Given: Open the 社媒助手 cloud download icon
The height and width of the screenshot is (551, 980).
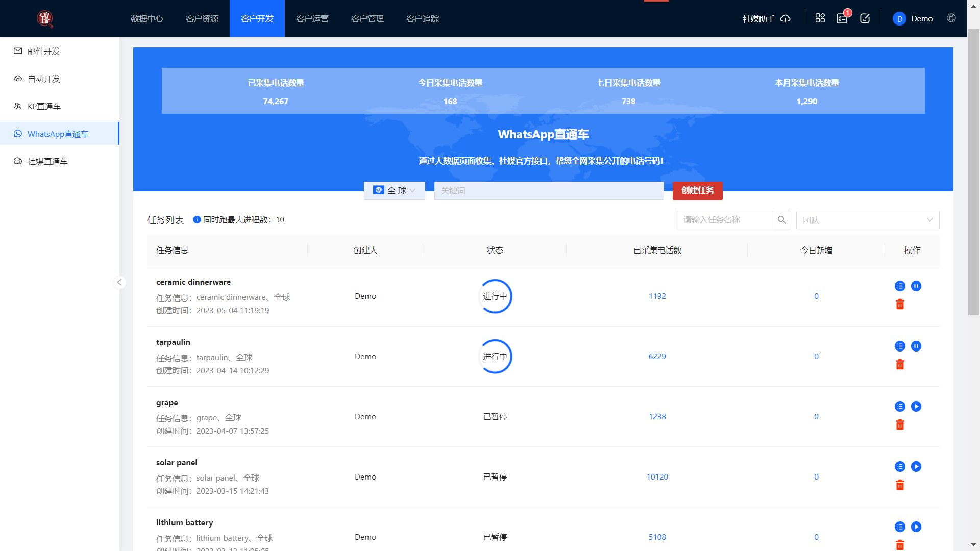Looking at the screenshot, I should (786, 19).
